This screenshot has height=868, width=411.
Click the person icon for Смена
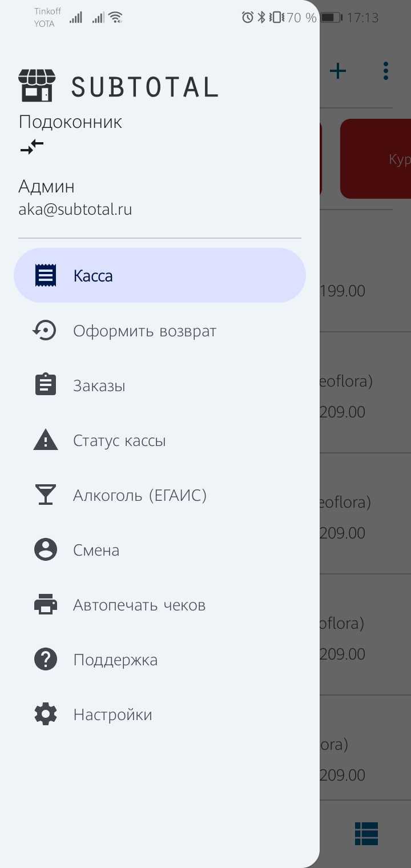[x=46, y=549]
